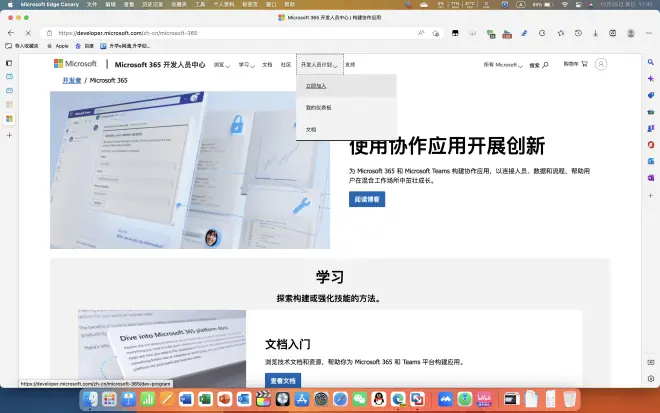Toggle the vertical tabs pane icon
Screen dimensions: 660x413
point(9,63)
